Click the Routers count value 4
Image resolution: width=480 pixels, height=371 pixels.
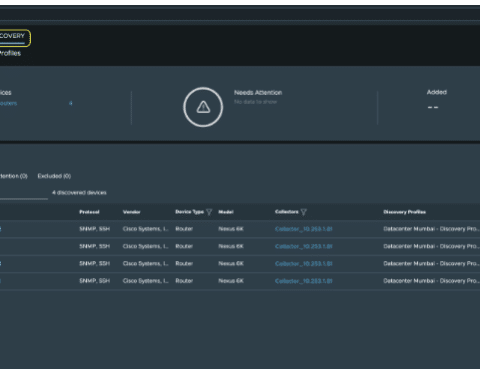(x=71, y=103)
